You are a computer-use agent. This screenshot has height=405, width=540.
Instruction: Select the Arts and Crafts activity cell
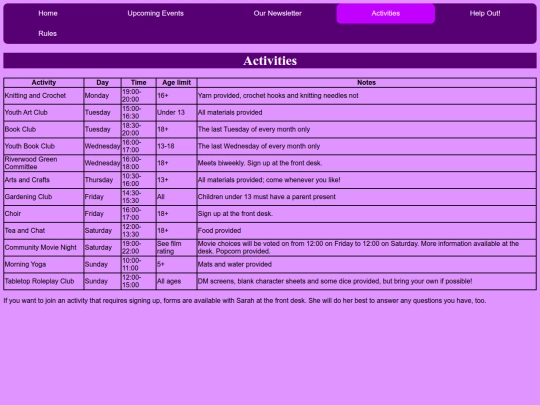[44, 180]
